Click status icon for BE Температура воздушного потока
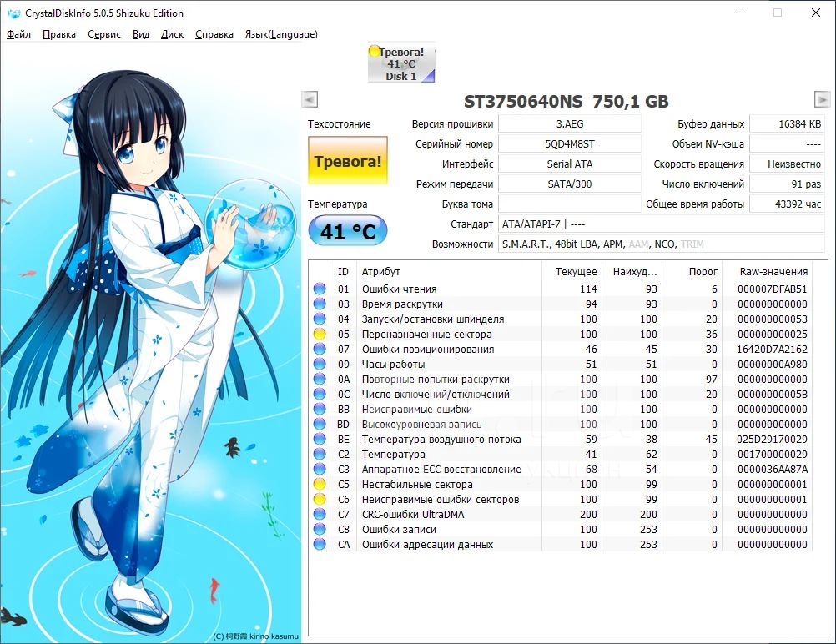This screenshot has height=644, width=836. click(x=320, y=440)
